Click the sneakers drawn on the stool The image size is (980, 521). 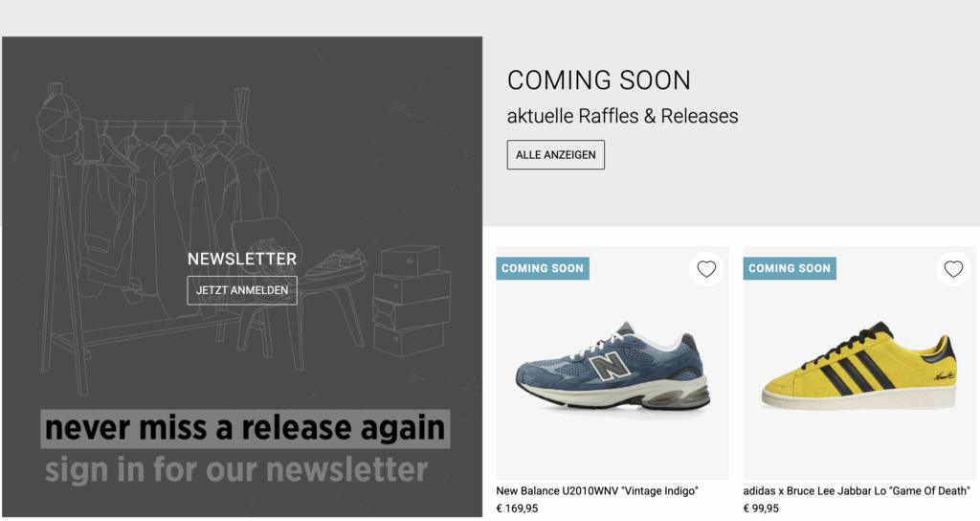pyautogui.click(x=336, y=264)
